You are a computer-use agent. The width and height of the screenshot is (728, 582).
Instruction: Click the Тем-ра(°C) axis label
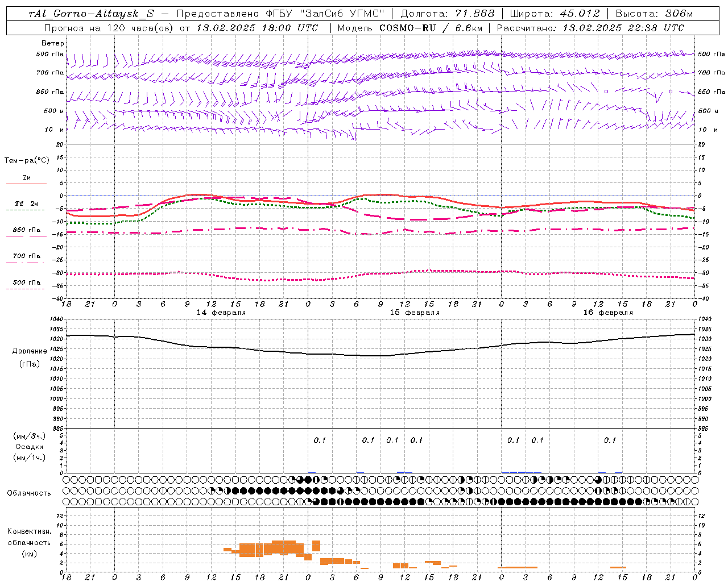[x=27, y=161]
